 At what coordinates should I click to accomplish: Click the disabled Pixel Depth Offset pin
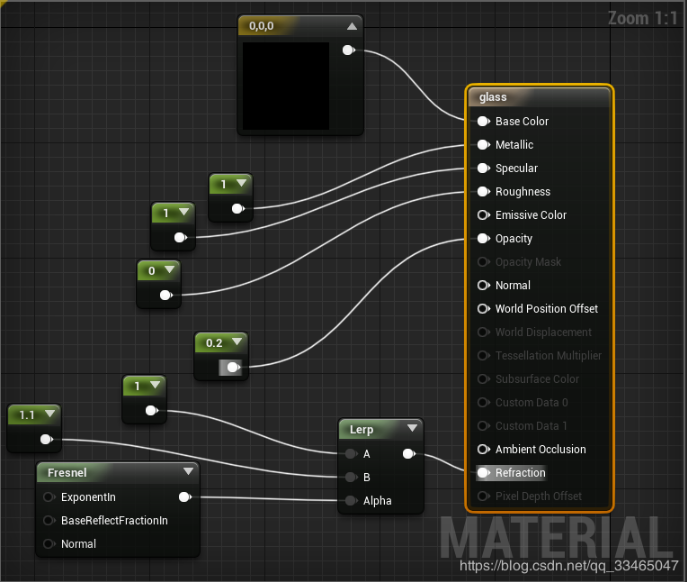(x=483, y=496)
